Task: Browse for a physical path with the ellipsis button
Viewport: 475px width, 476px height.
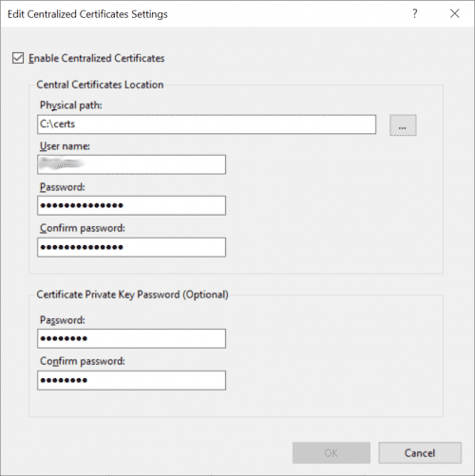Action: (x=403, y=125)
